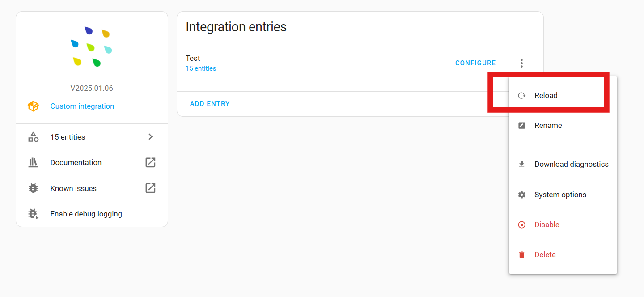Screen dimensions: 644x297
Task: Open the Custom integration link
Action: tap(82, 106)
